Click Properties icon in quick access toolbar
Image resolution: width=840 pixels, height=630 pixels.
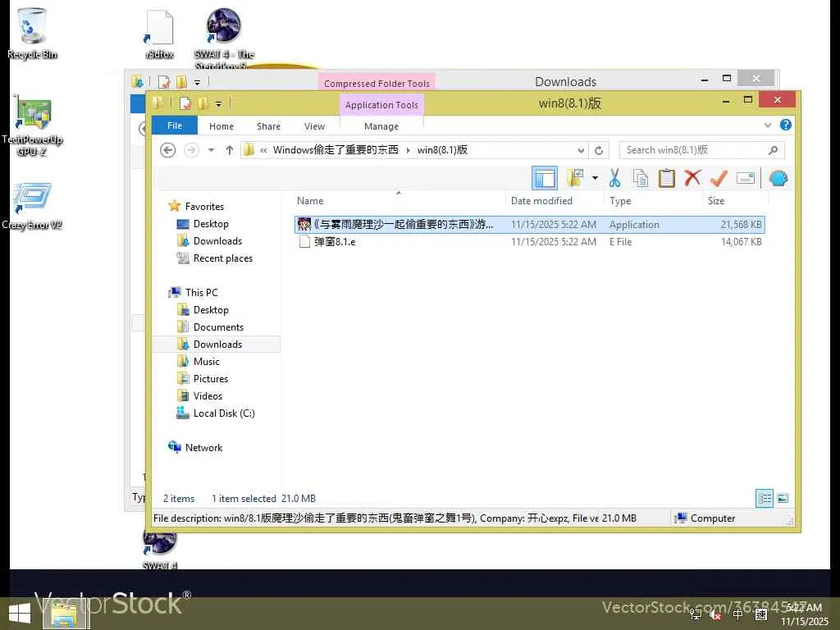pos(185,103)
